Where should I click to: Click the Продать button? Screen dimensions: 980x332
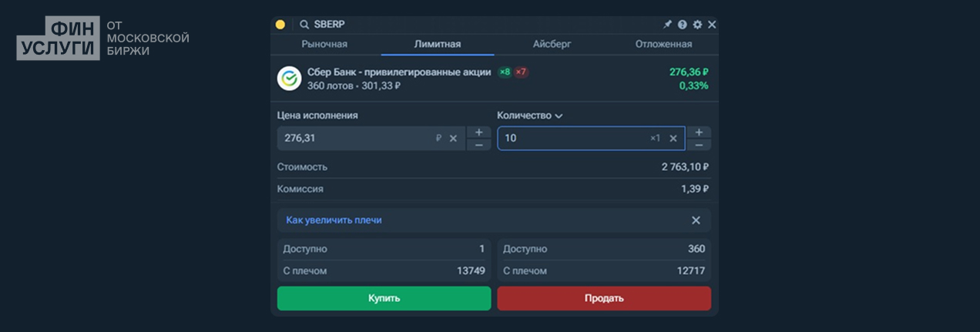point(604,298)
